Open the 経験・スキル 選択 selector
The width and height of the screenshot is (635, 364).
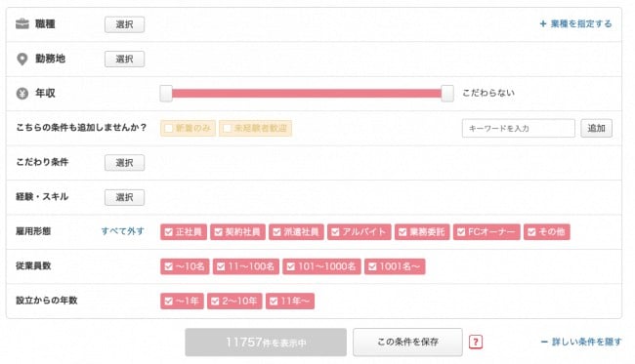[x=124, y=197]
